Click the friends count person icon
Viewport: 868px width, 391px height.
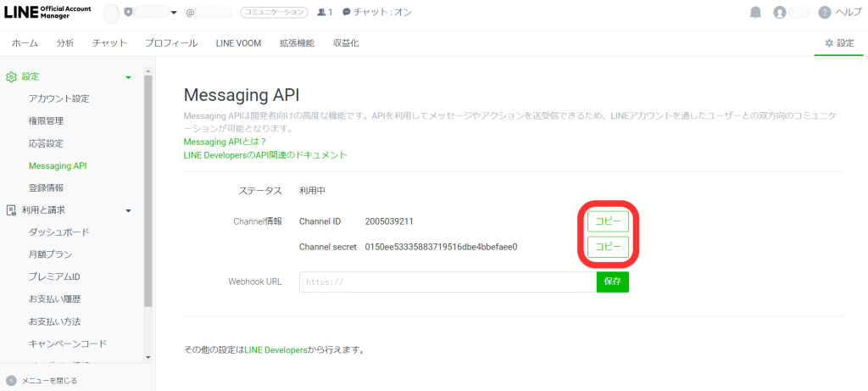[x=321, y=12]
